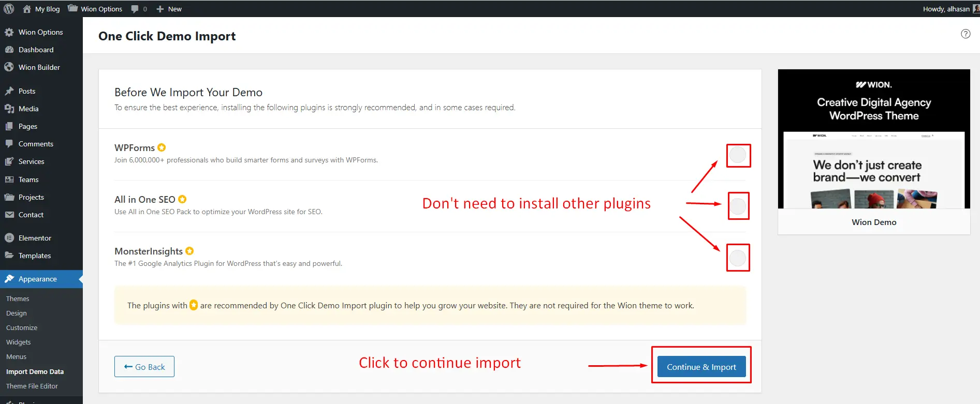The height and width of the screenshot is (404, 980).
Task: Click the Pages icon in sidebar
Action: coord(9,126)
